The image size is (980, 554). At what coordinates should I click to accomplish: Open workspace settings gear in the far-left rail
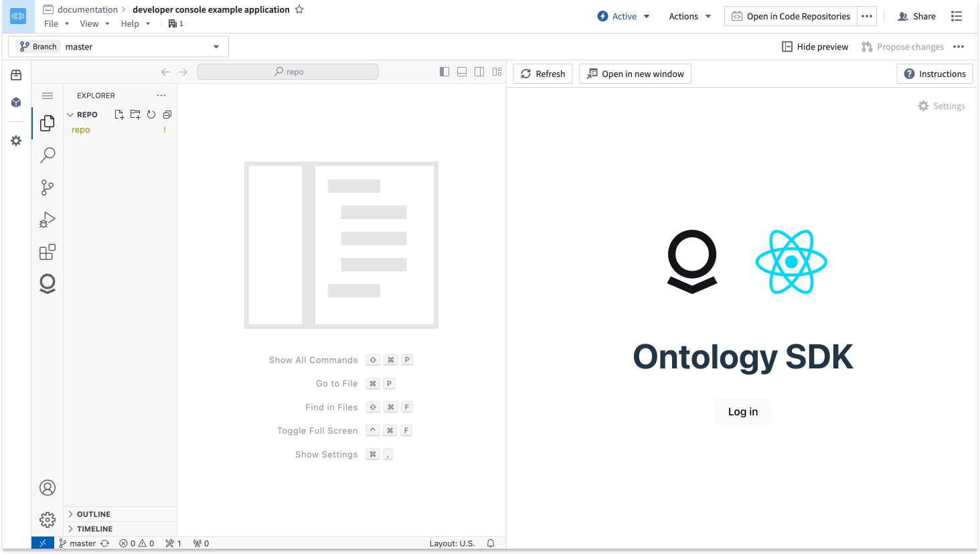pos(16,141)
